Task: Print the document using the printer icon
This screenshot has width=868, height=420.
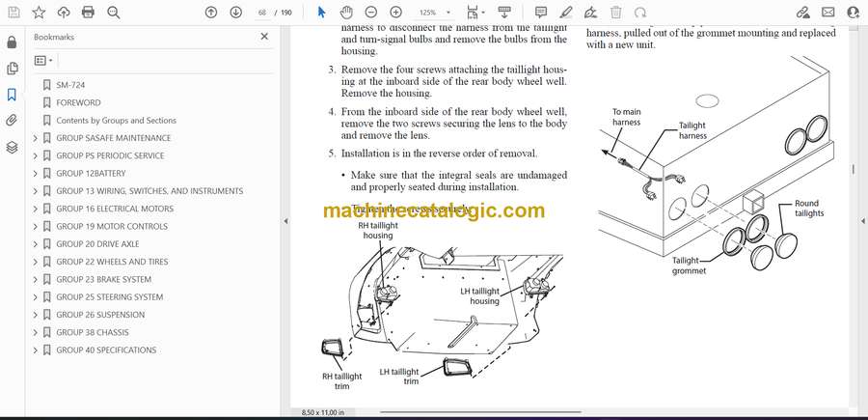Action: 88,13
